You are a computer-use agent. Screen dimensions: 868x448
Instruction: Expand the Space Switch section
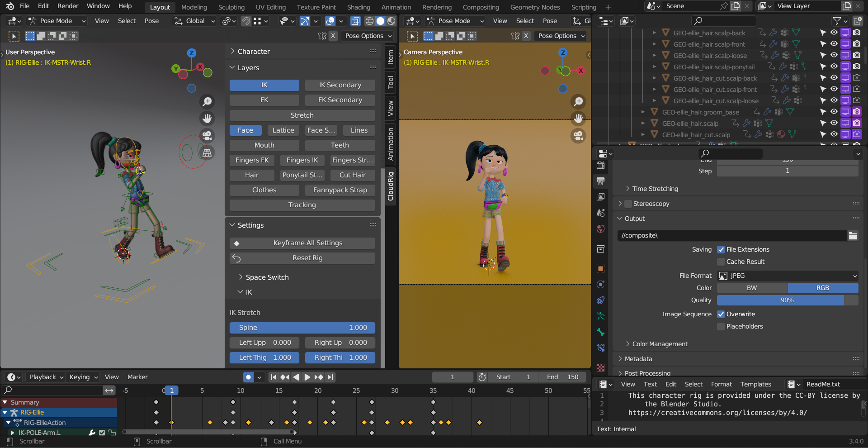266,277
